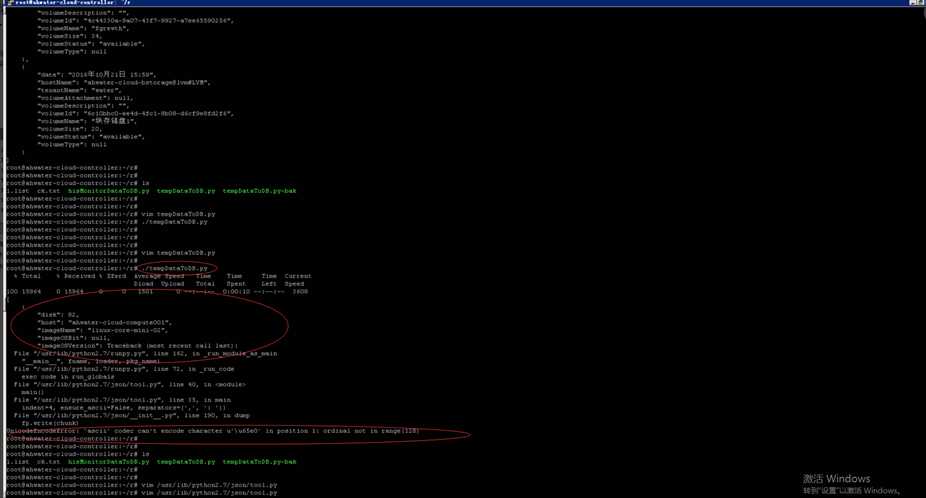The height and width of the screenshot is (498, 926).
Task: Click the "Dload" column header in curl output
Action: [x=144, y=284]
